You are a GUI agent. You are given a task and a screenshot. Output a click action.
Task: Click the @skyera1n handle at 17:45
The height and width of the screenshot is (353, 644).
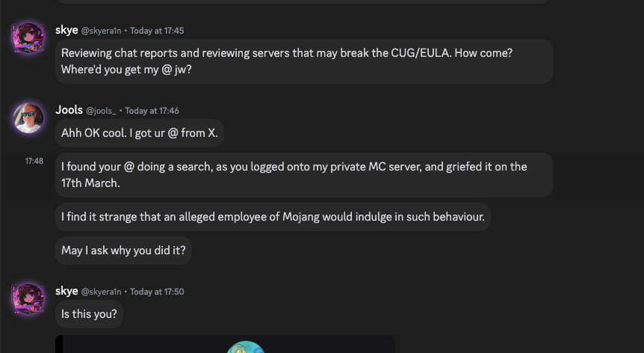click(101, 31)
